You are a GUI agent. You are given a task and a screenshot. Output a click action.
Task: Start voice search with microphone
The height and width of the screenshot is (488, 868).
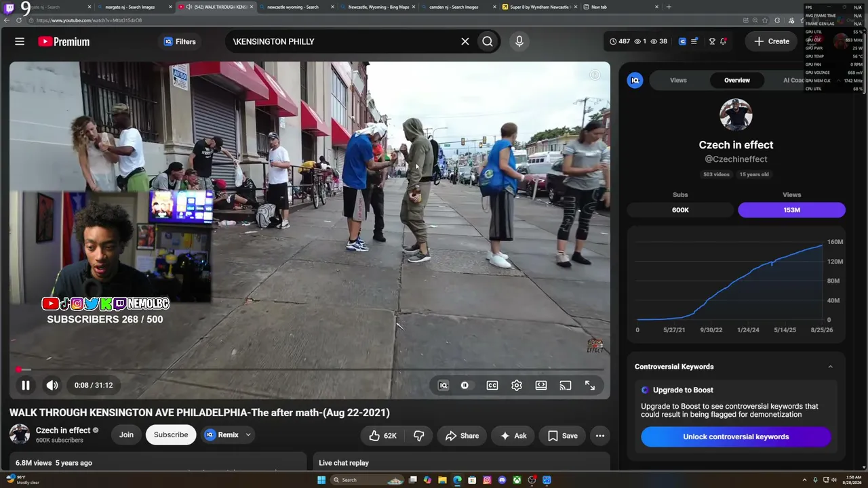point(519,41)
